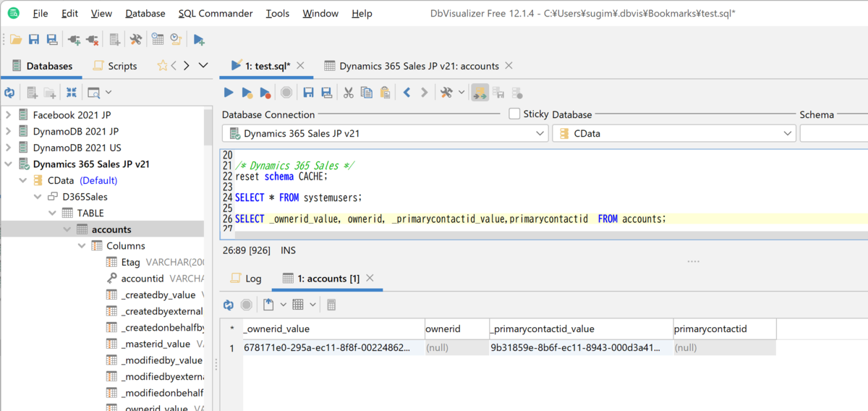868x411 pixels.
Task: Open dropdown arrow next to export icon
Action: pyautogui.click(x=283, y=305)
